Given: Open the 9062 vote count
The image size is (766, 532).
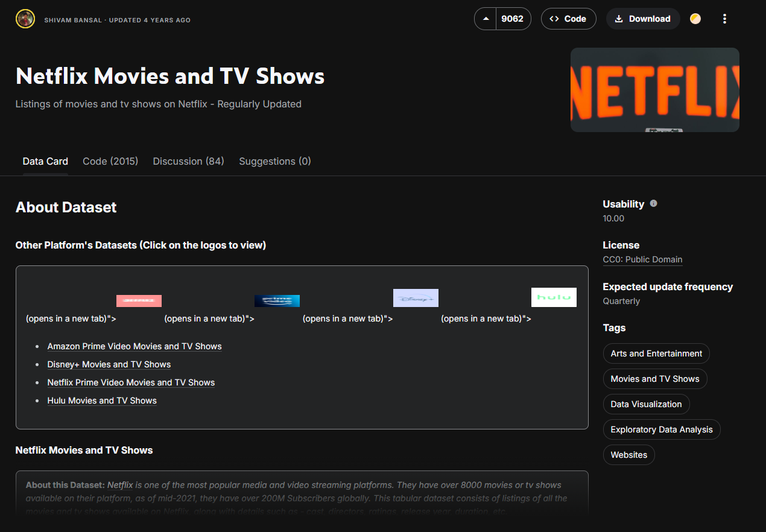Looking at the screenshot, I should 513,19.
